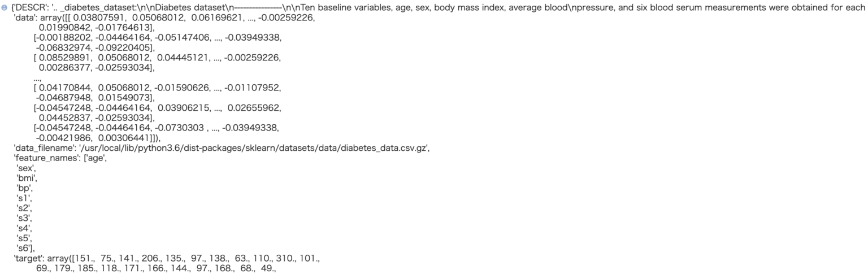
Task: Click the user avatar icon beside the output
Action: [x=5, y=8]
